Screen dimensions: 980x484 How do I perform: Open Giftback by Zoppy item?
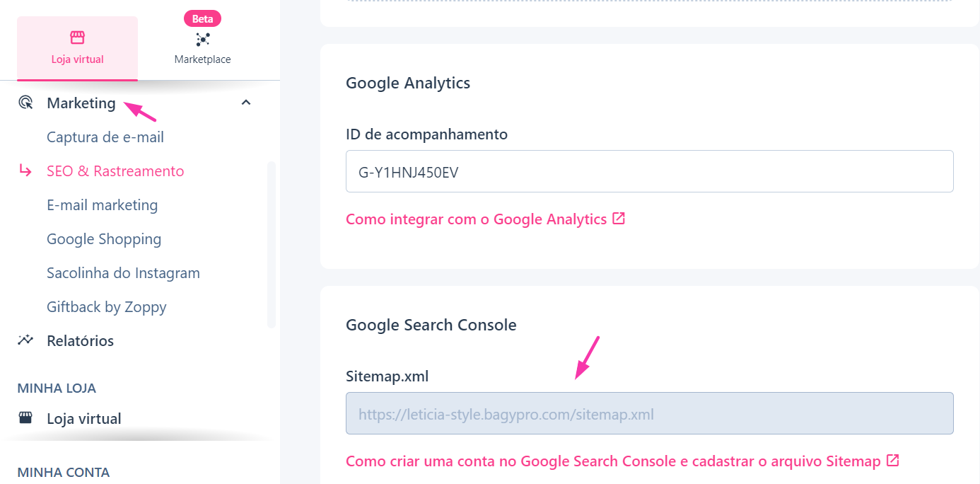pos(107,307)
